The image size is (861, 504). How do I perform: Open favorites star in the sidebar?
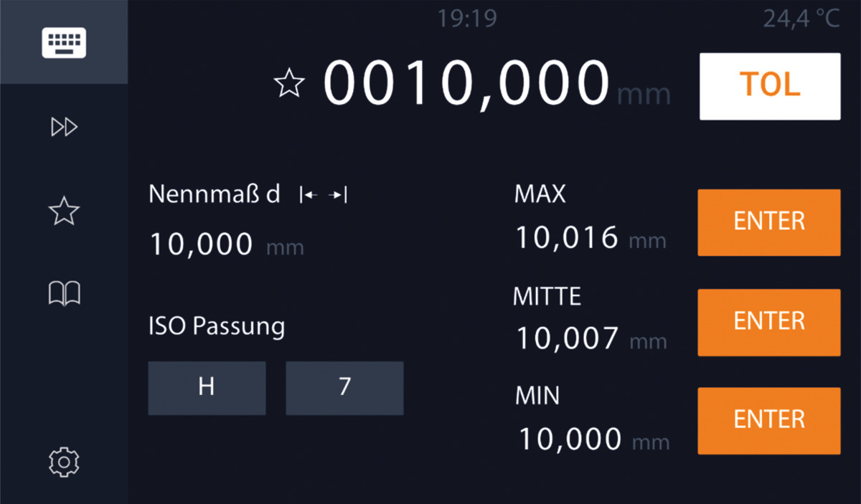point(64,211)
